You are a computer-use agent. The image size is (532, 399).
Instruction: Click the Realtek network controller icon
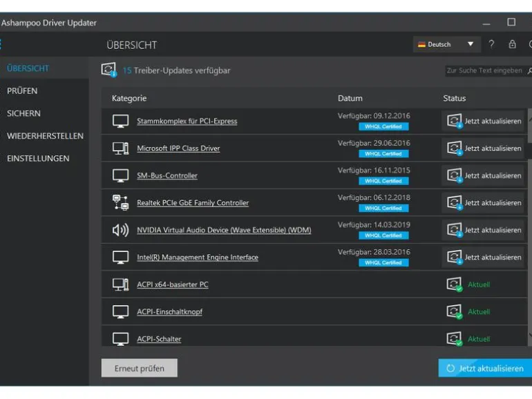pyautogui.click(x=120, y=202)
